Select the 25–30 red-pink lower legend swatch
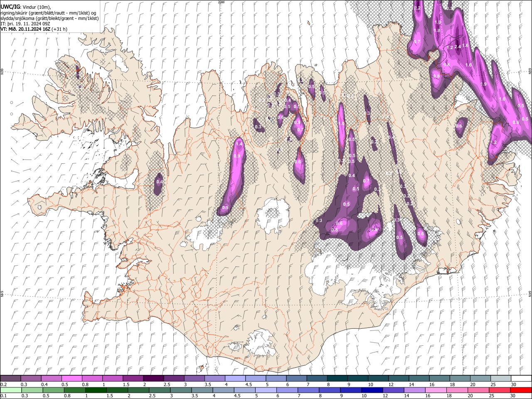532x399 pixels. click(x=500, y=390)
